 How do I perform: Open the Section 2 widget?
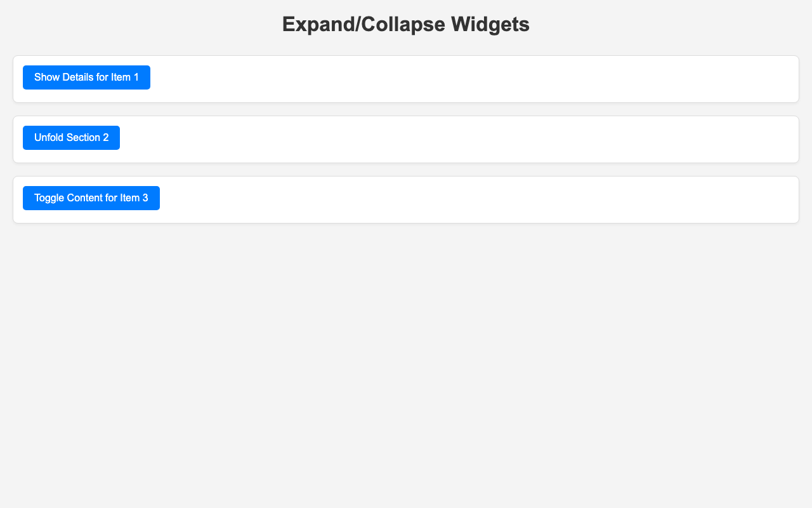[x=71, y=138]
